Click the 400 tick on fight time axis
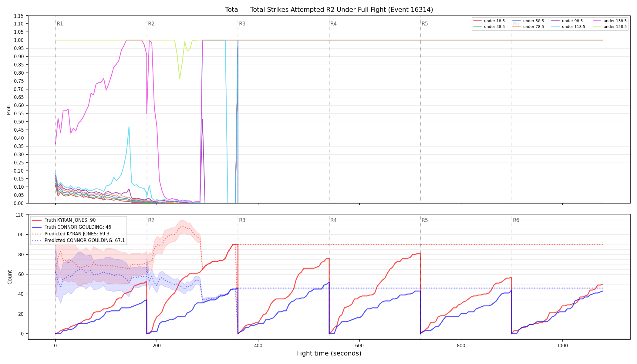 click(258, 345)
